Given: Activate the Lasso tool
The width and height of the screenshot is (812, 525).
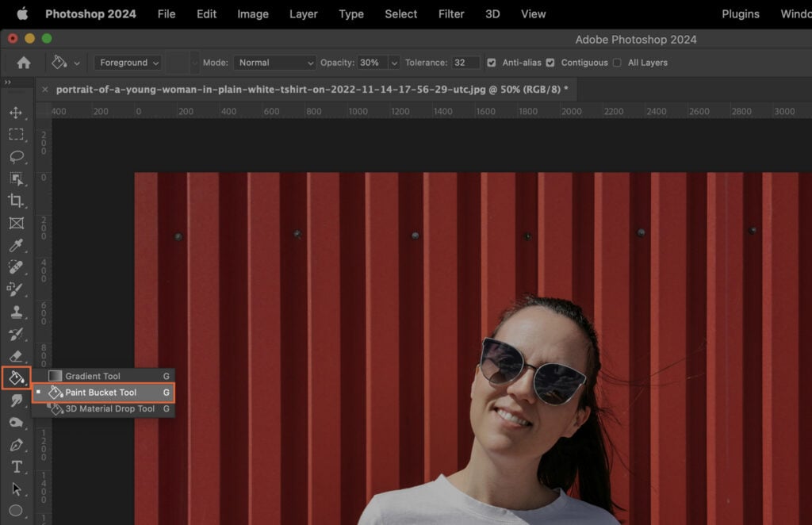Looking at the screenshot, I should [x=17, y=157].
